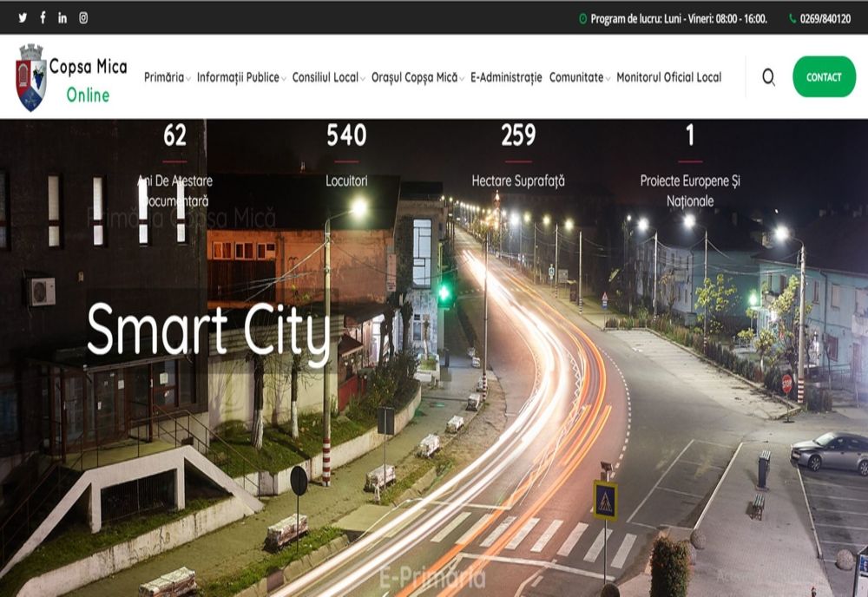Click the search magnifier icon
The image size is (868, 597).
[x=768, y=77]
